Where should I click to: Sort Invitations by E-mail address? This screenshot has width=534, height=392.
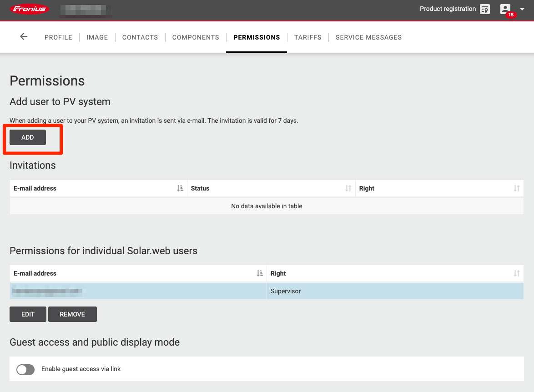click(180, 188)
